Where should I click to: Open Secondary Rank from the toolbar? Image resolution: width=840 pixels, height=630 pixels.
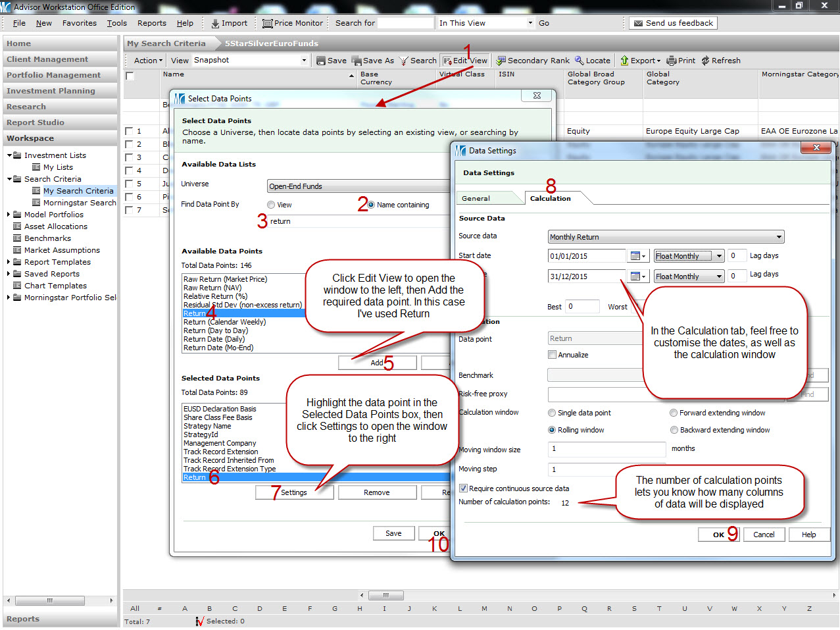[533, 61]
